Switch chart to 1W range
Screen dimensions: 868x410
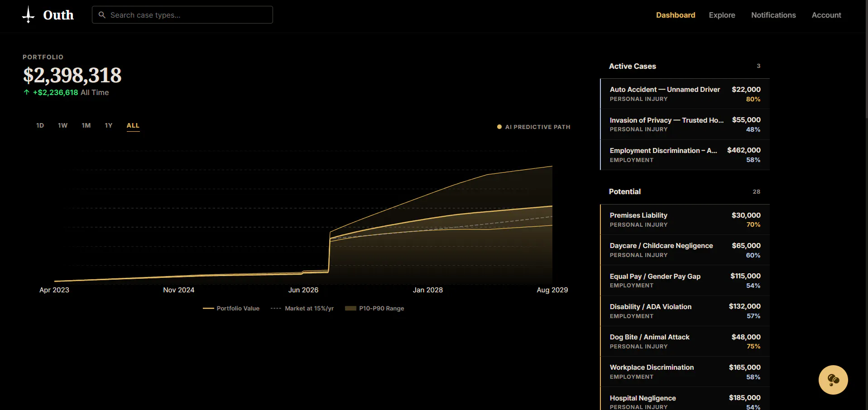63,125
